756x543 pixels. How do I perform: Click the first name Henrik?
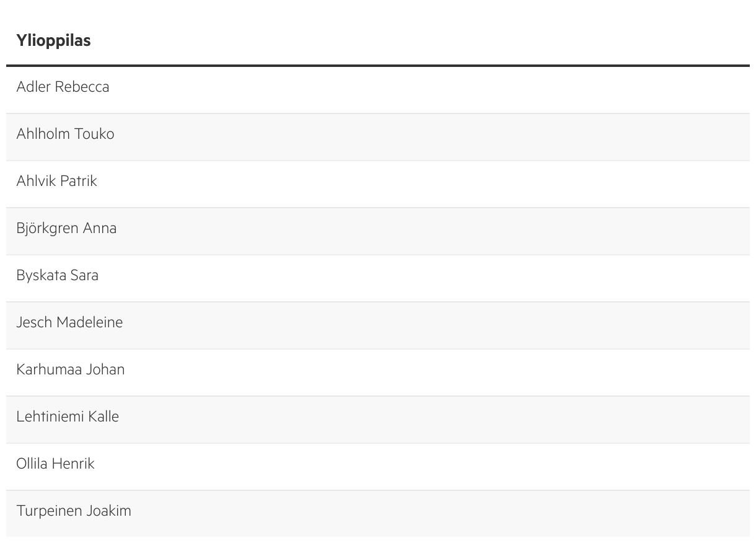pos(73,464)
